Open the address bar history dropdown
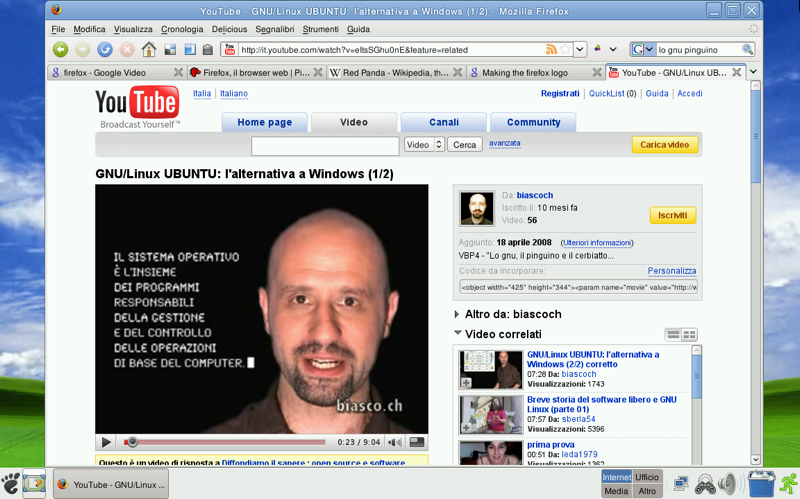Viewport: 800px width, 499px height. pyautogui.click(x=580, y=49)
